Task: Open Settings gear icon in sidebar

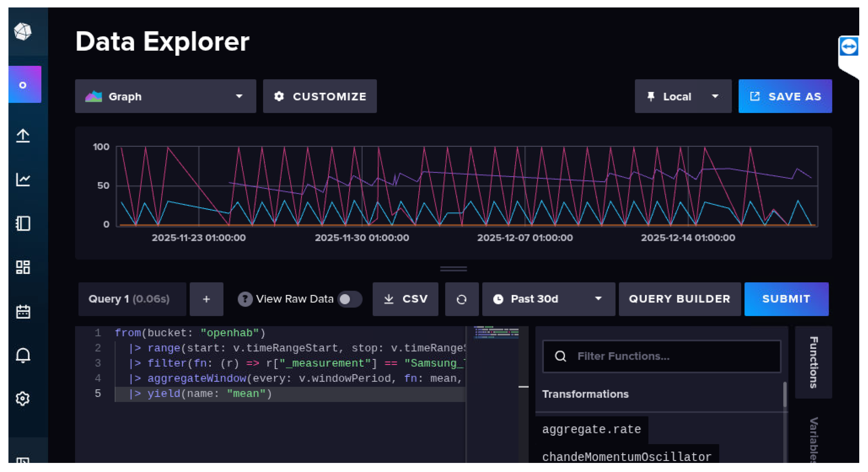Action: pos(23,399)
